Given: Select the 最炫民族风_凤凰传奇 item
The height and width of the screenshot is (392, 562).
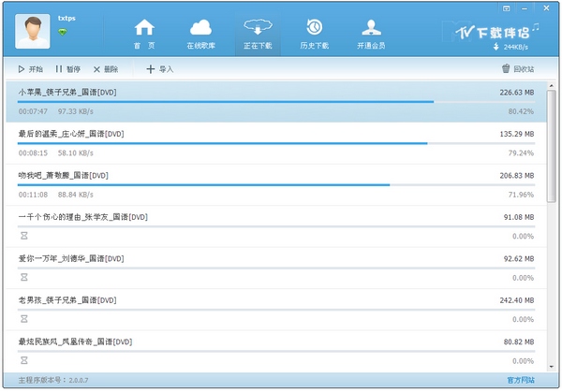Looking at the screenshot, I should coord(276,351).
